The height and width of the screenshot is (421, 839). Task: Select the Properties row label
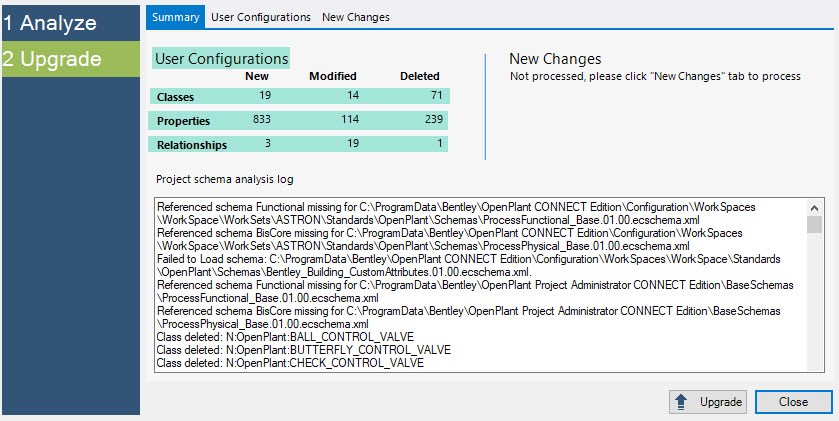pos(184,121)
